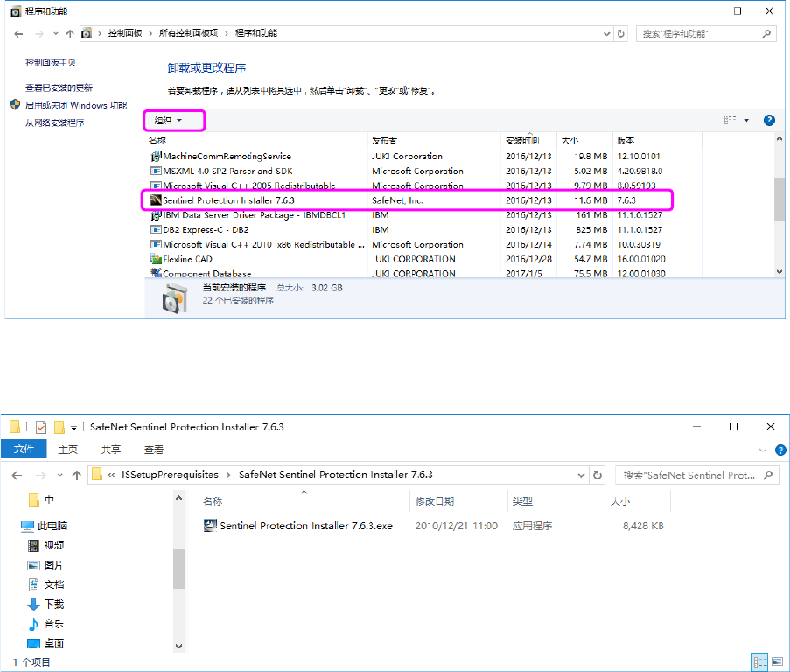Select 文档 in navigation pane
This screenshot has width=790, height=672.
click(45, 584)
